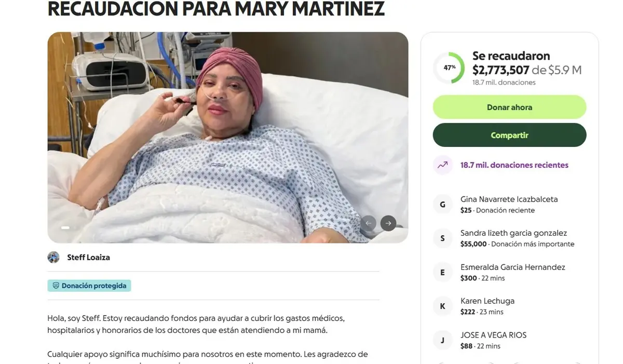Click the $2,773,507 amount raised text
Image resolution: width=623 pixels, height=364 pixels.
[500, 70]
